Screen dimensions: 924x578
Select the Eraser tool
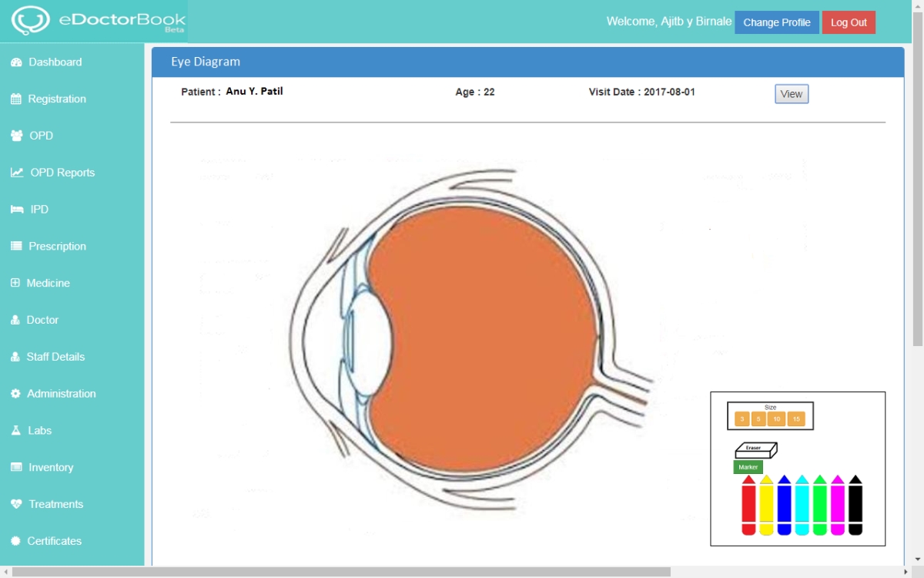click(x=755, y=449)
